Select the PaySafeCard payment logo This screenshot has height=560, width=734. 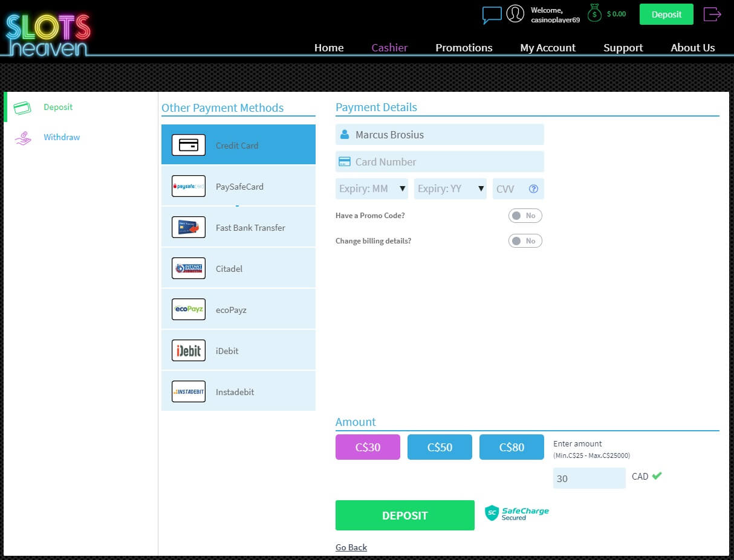coord(189,186)
